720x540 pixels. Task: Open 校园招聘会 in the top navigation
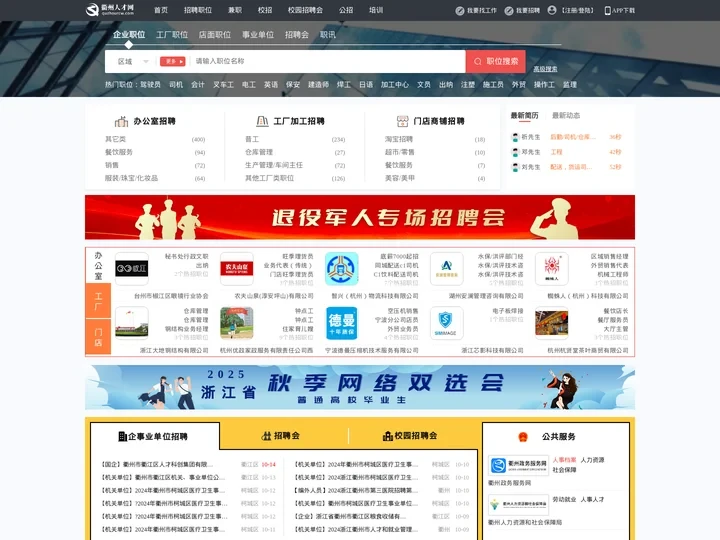coord(305,10)
